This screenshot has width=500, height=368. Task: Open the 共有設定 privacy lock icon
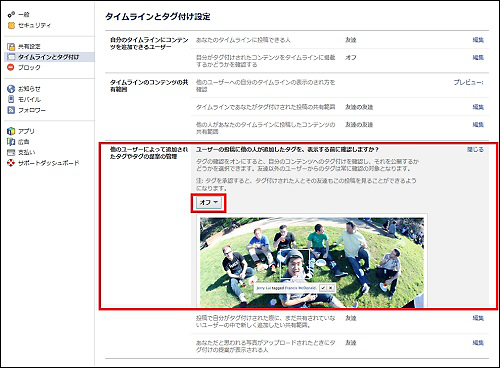click(11, 46)
